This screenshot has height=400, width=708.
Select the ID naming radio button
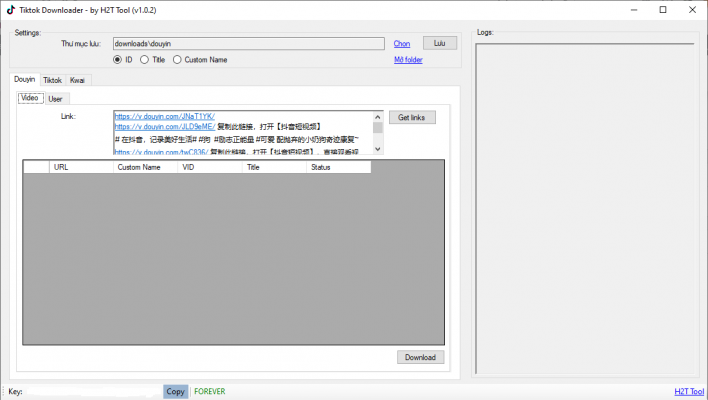tap(117, 60)
